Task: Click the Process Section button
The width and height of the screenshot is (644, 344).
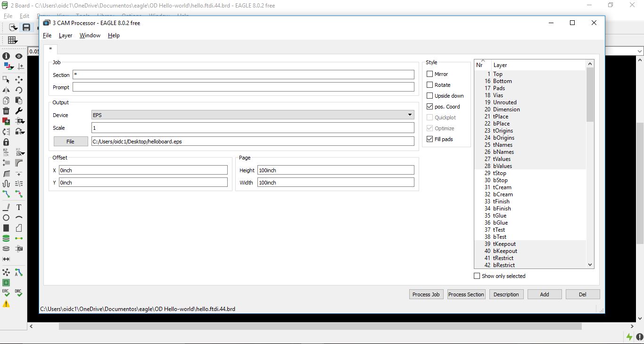Action: (466, 294)
